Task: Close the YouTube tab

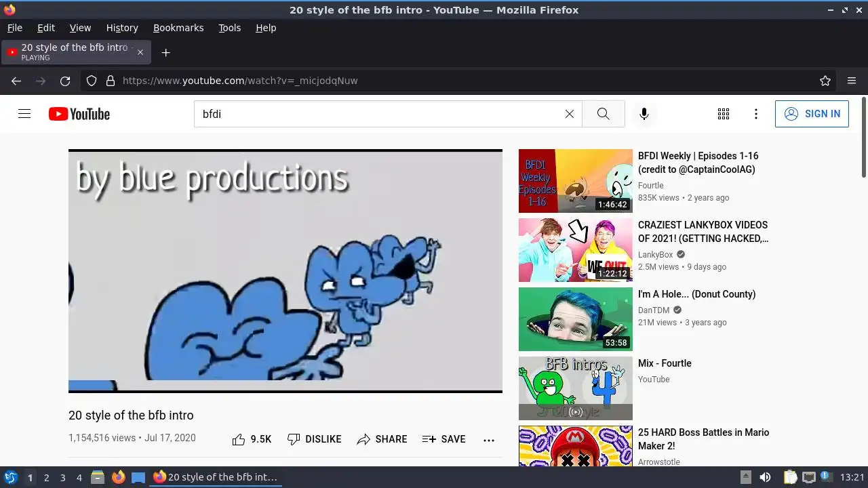Action: 140,52
